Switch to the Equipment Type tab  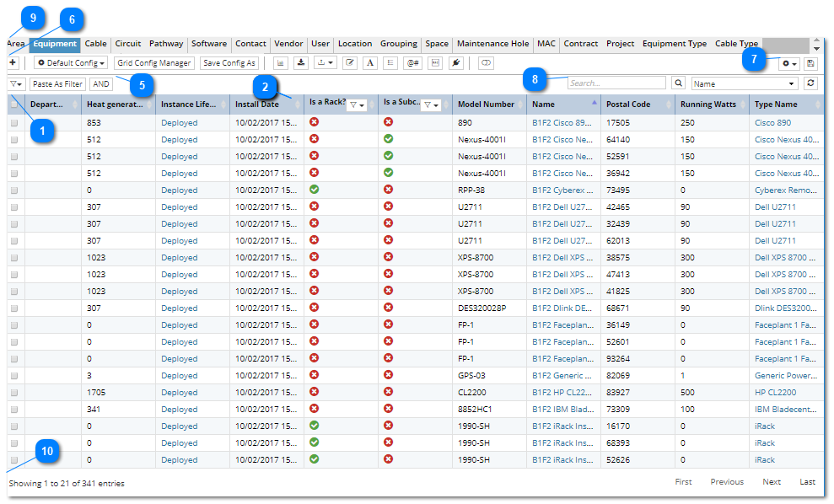point(675,44)
